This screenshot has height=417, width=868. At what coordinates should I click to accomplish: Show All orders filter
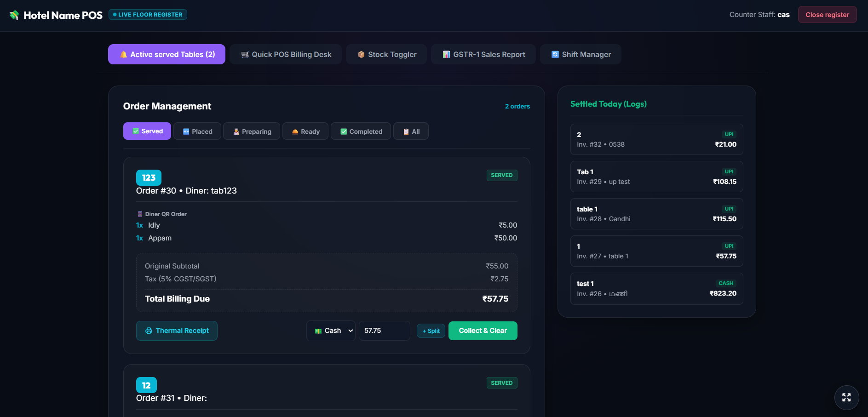click(x=411, y=131)
